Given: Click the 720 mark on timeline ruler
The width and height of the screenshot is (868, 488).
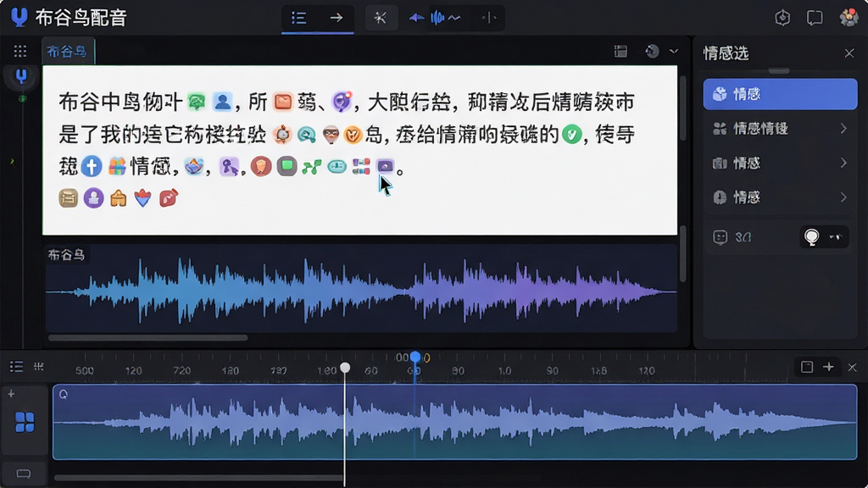Looking at the screenshot, I should 181,371.
